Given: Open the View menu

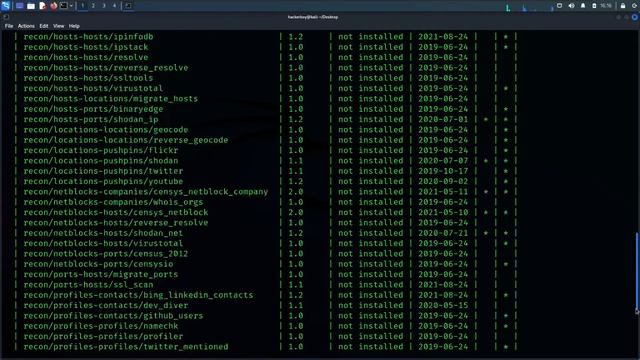Looking at the screenshot, I should 58,26.
